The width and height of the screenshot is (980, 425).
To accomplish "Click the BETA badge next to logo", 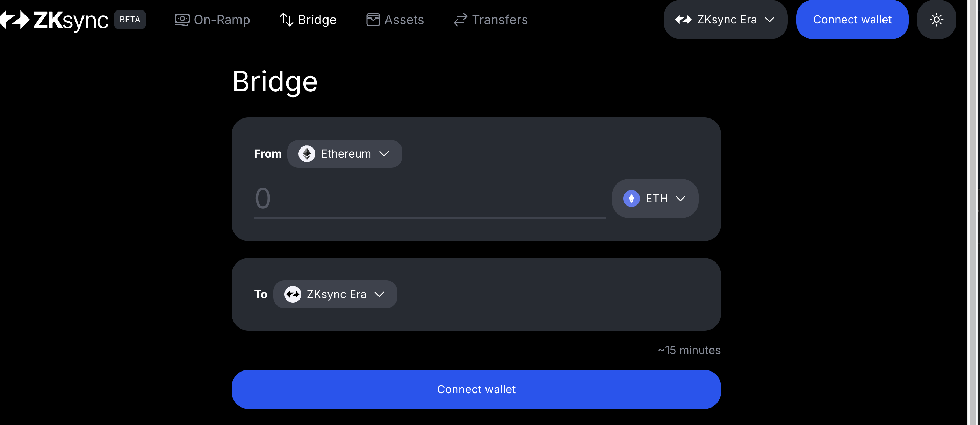I will [130, 20].
